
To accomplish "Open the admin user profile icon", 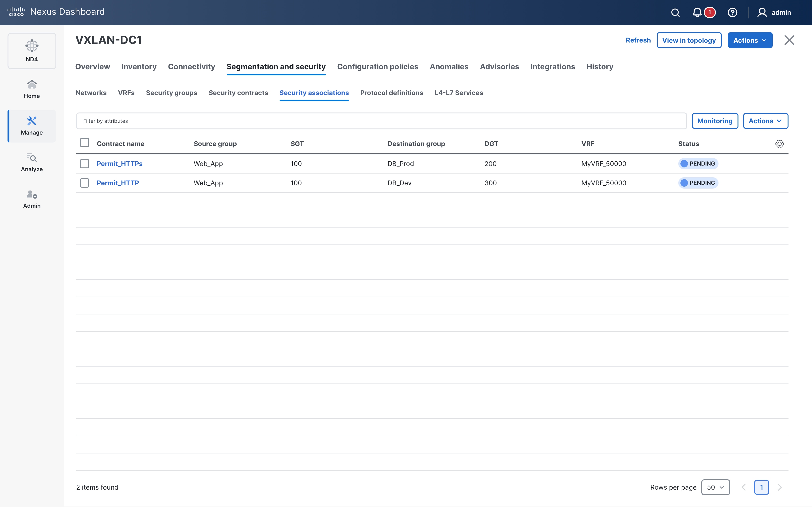I will 762,12.
